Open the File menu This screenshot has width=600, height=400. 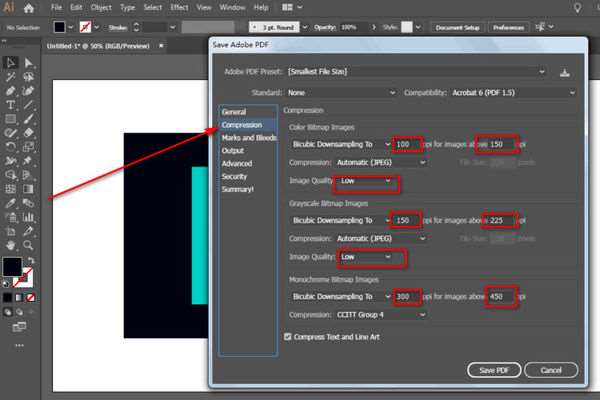click(56, 7)
